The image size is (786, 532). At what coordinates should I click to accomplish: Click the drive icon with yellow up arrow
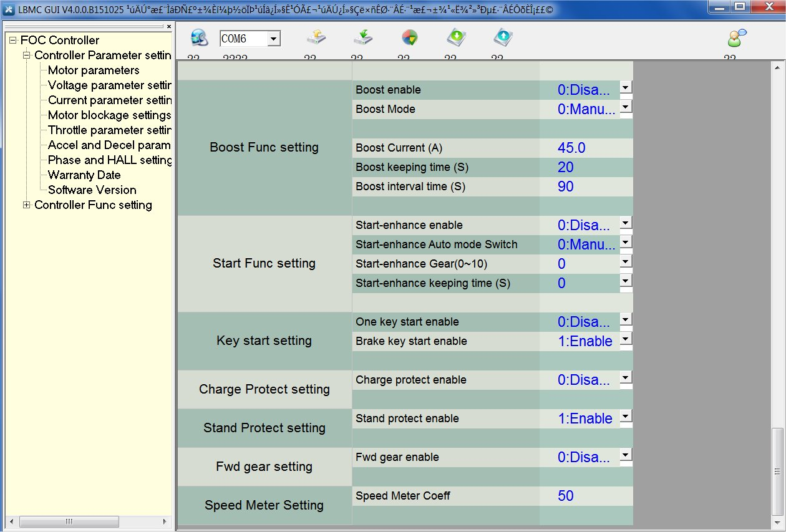(x=316, y=38)
